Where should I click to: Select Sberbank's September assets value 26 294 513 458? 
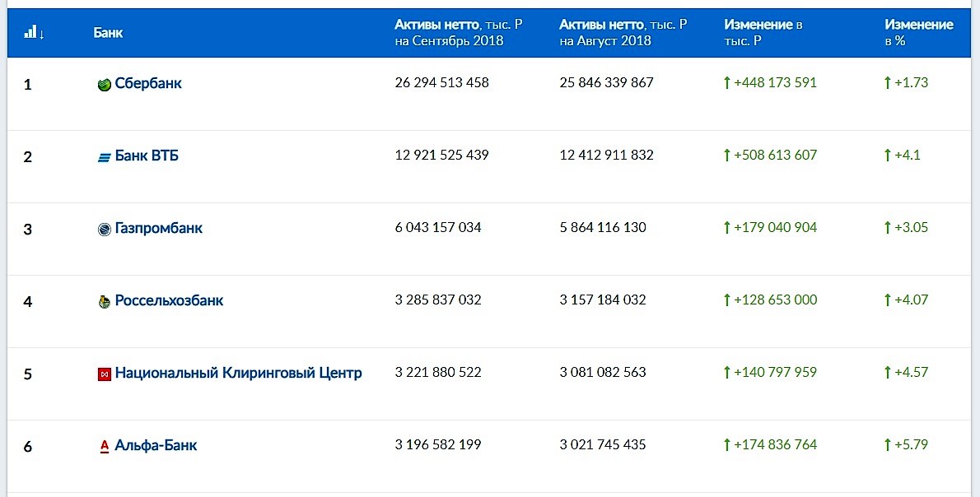441,83
